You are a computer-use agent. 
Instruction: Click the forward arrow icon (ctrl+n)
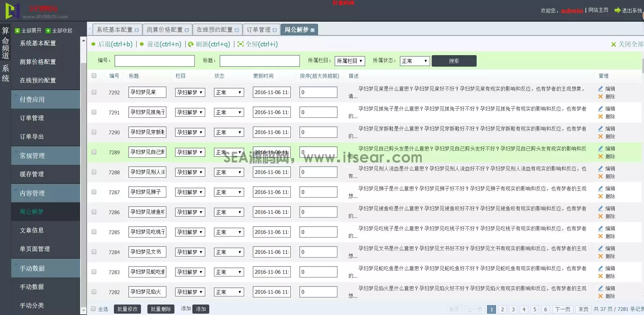click(x=142, y=44)
